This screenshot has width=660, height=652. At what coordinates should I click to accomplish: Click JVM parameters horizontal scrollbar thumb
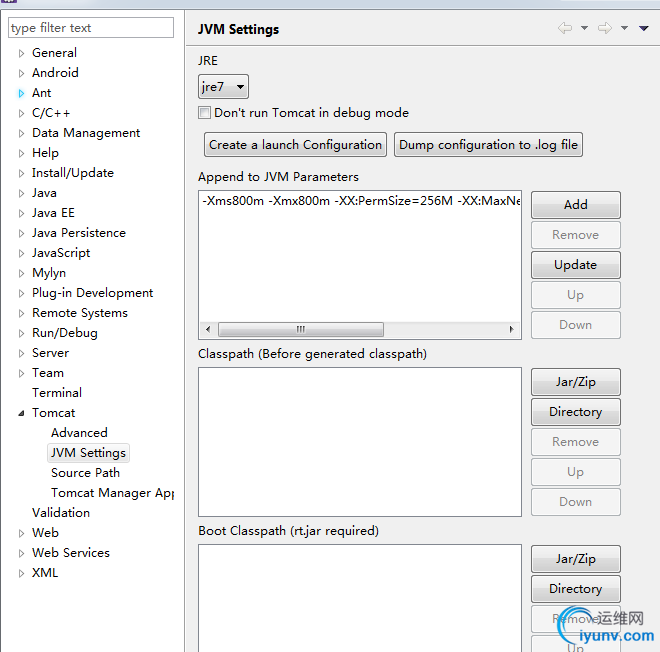click(301, 329)
